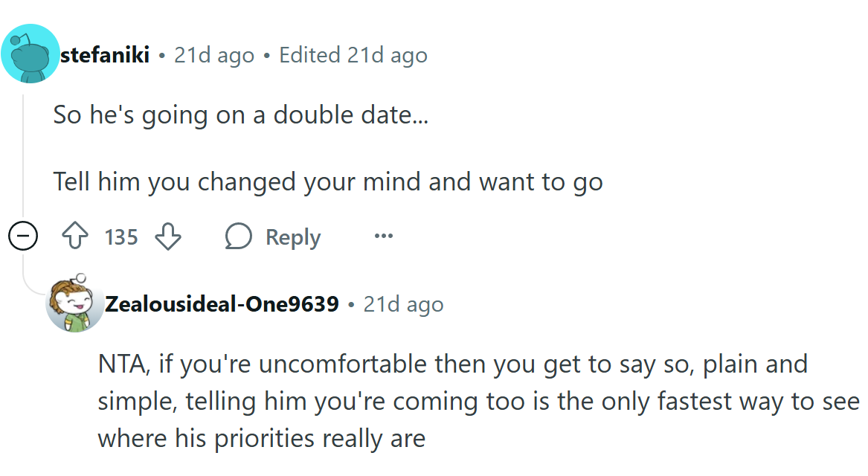Click the 'Tell him you changed your mind' line
Viewport: 868px width, 476px height.
point(327,181)
